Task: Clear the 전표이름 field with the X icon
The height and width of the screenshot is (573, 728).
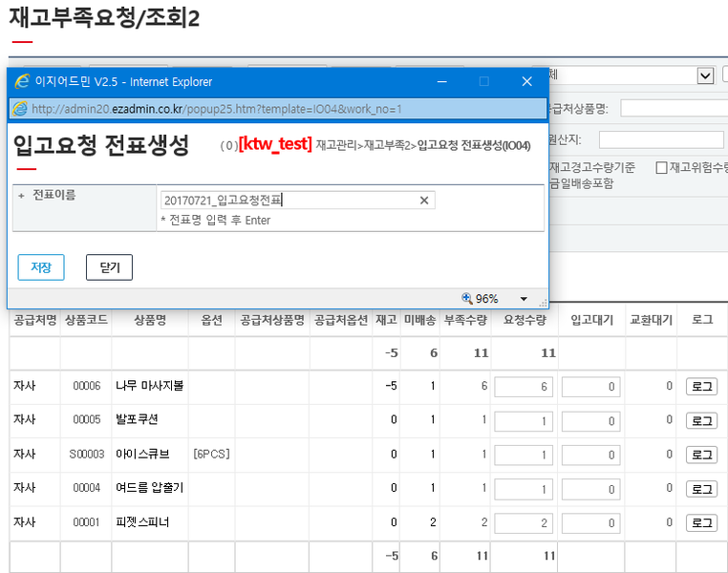Action: [424, 201]
